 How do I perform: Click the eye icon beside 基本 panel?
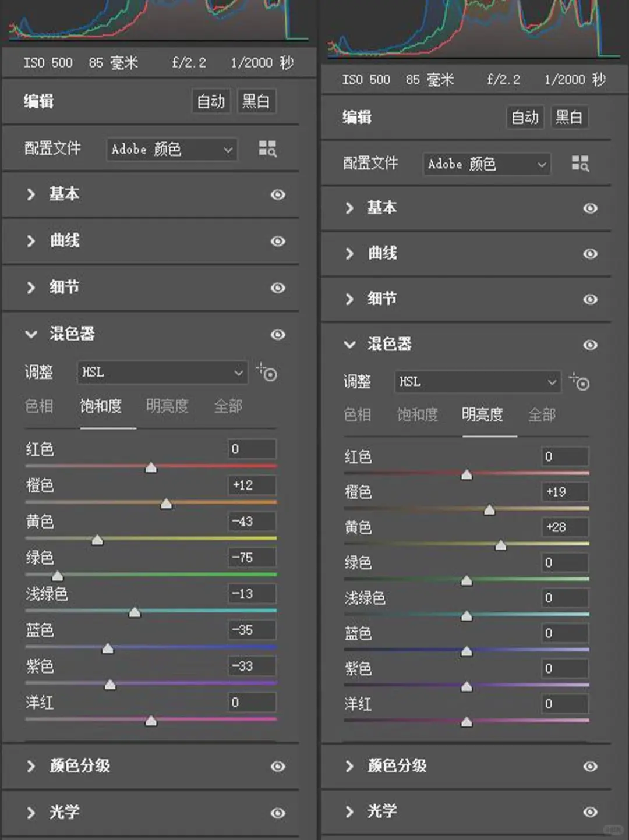tap(278, 195)
